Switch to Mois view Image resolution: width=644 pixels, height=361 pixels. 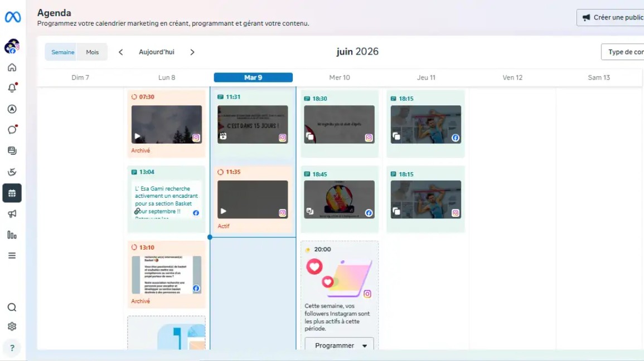coord(93,52)
